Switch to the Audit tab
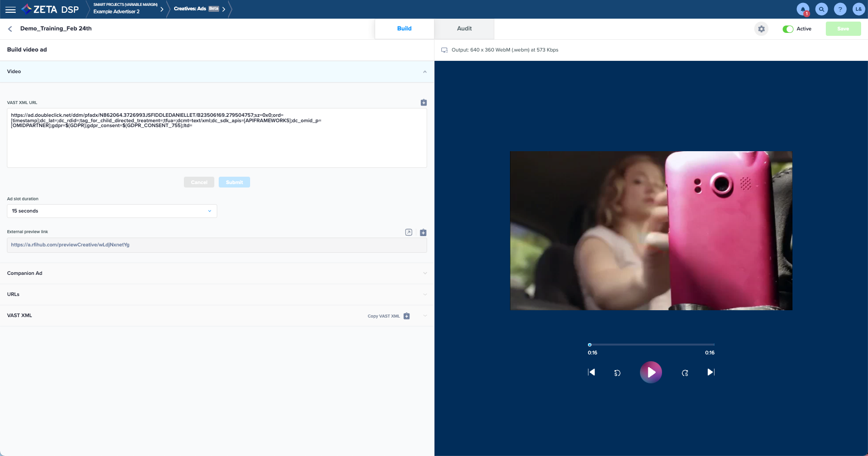 [464, 28]
